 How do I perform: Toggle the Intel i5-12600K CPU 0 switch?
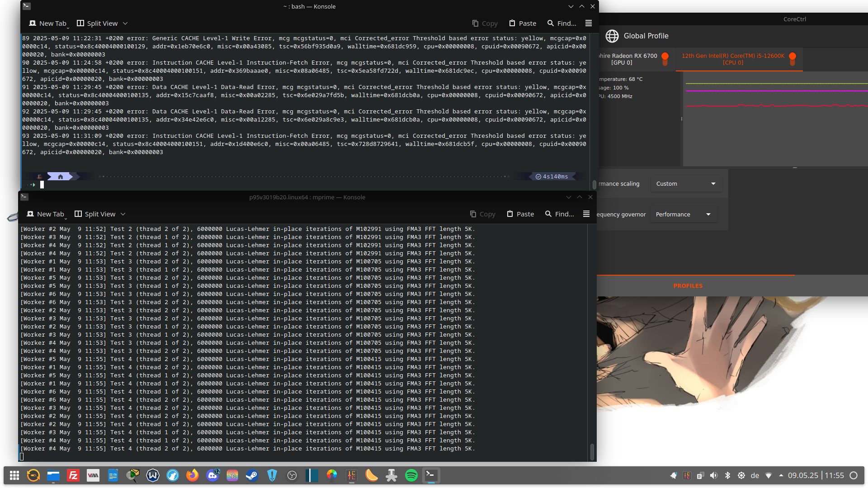click(x=792, y=59)
